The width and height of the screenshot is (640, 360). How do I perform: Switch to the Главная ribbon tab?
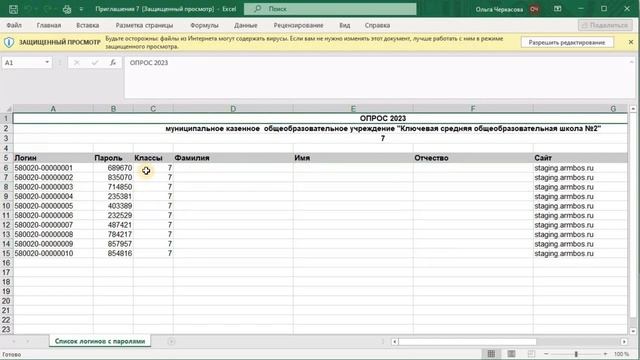49,25
